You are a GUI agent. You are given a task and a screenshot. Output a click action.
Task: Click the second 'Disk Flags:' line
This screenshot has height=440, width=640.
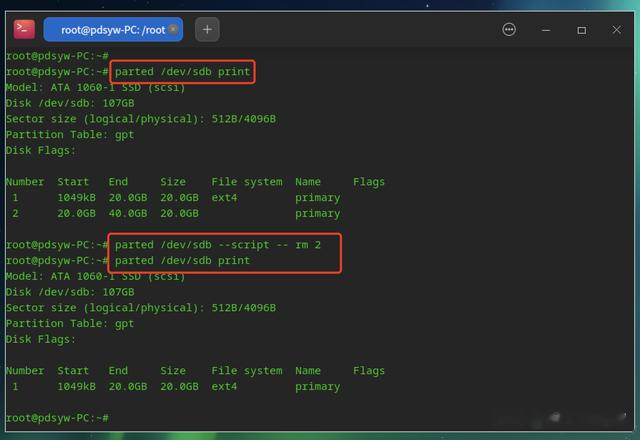pos(41,340)
